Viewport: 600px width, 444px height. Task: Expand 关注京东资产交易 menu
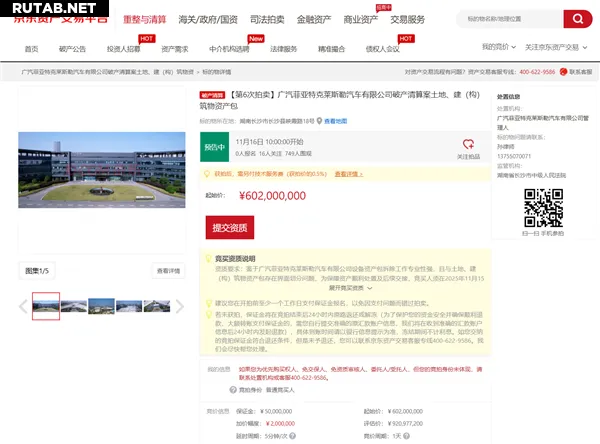(555, 47)
